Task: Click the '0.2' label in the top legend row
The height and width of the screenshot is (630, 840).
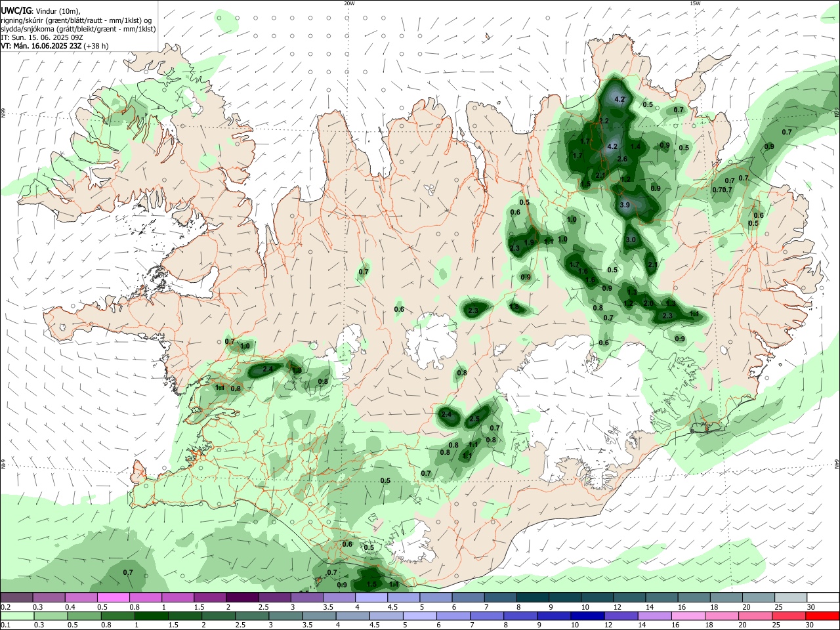Action: [6, 607]
